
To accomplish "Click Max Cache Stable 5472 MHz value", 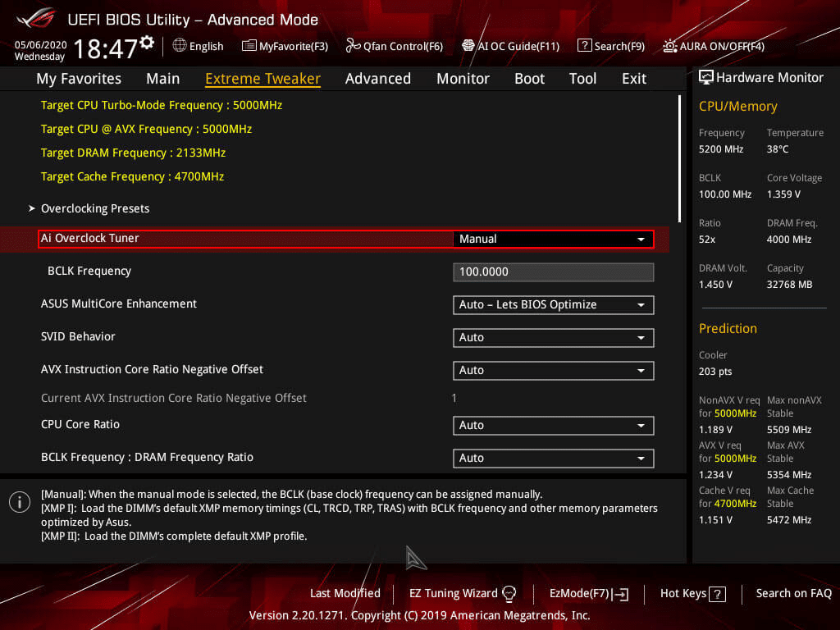I will [x=788, y=519].
